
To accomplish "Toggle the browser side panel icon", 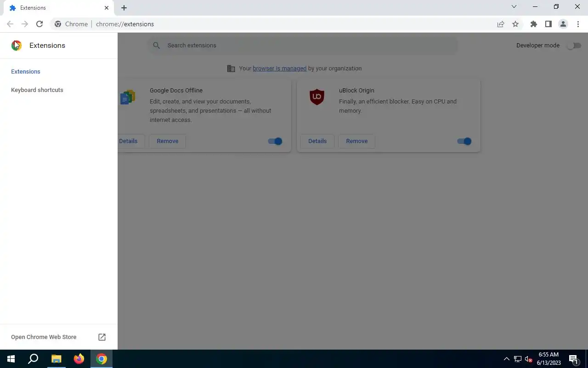I will (548, 24).
